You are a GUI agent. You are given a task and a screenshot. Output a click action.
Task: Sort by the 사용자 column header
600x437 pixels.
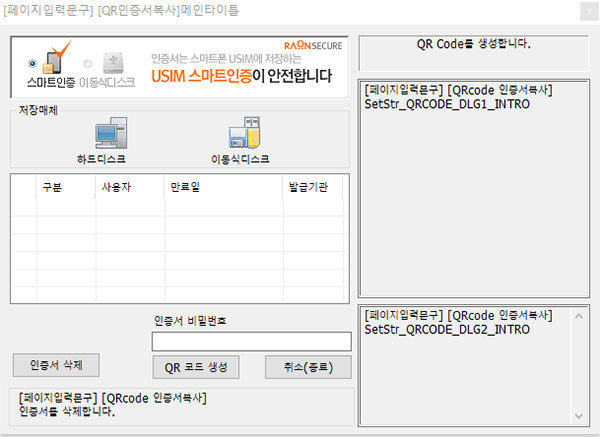115,187
